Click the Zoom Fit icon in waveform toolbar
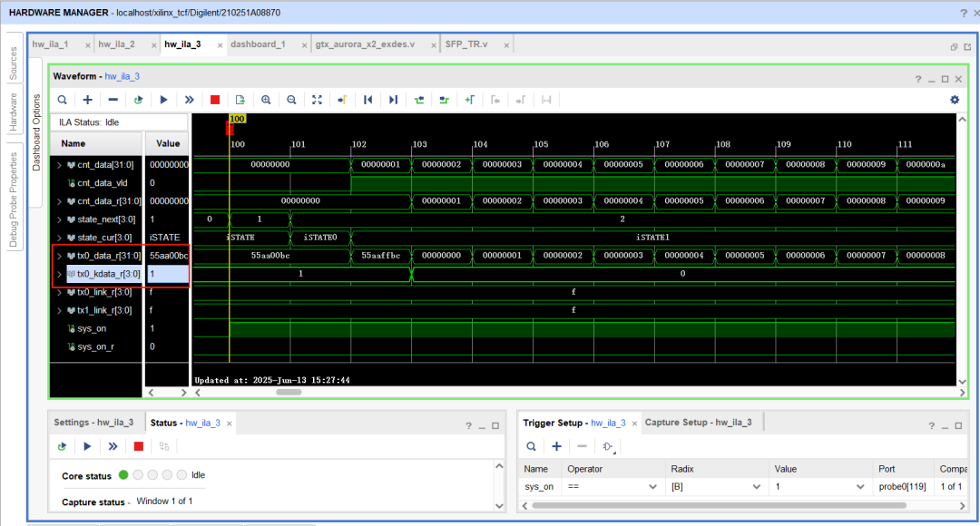This screenshot has height=526, width=980. (316, 100)
